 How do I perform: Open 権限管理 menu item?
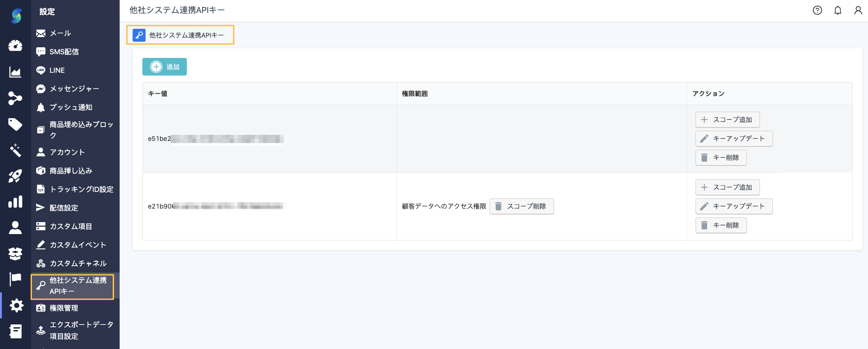75,308
